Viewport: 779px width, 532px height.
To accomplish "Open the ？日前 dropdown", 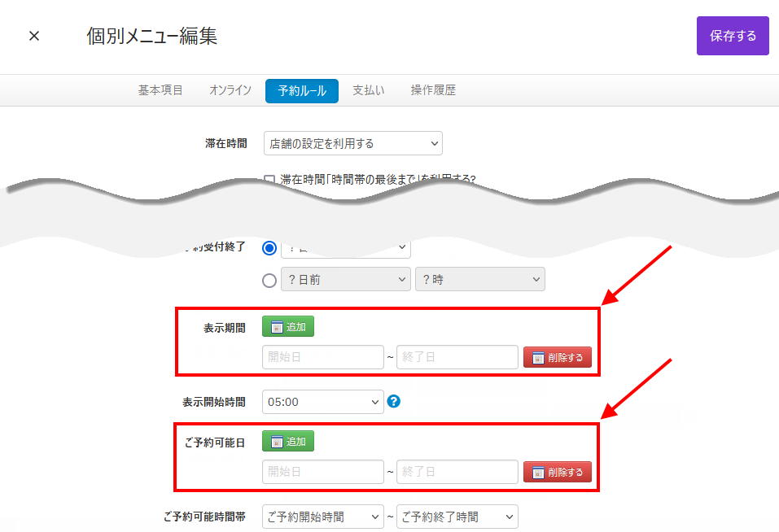I will 345,280.
